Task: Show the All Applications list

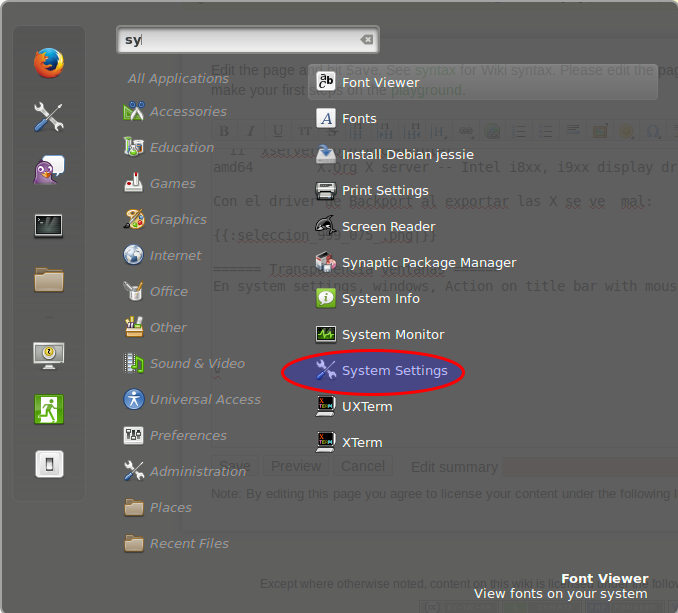Action: (x=178, y=78)
